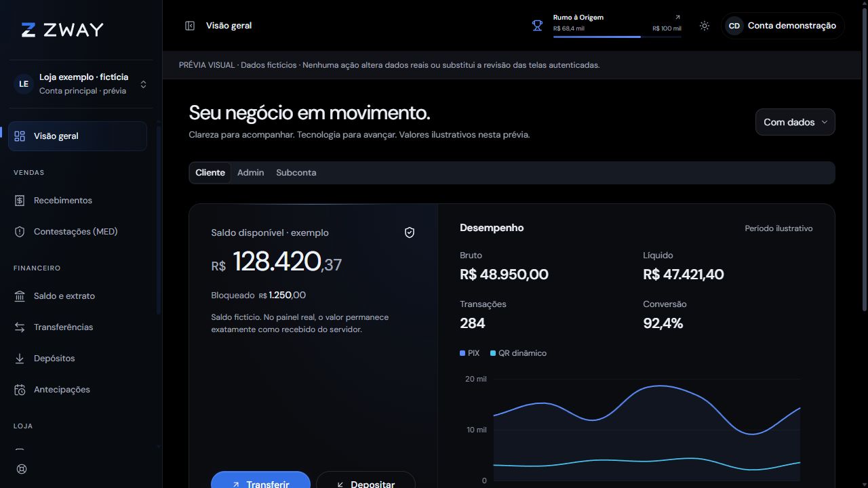
Task: Toggle the QR dinâmico legend swatch
Action: point(493,353)
